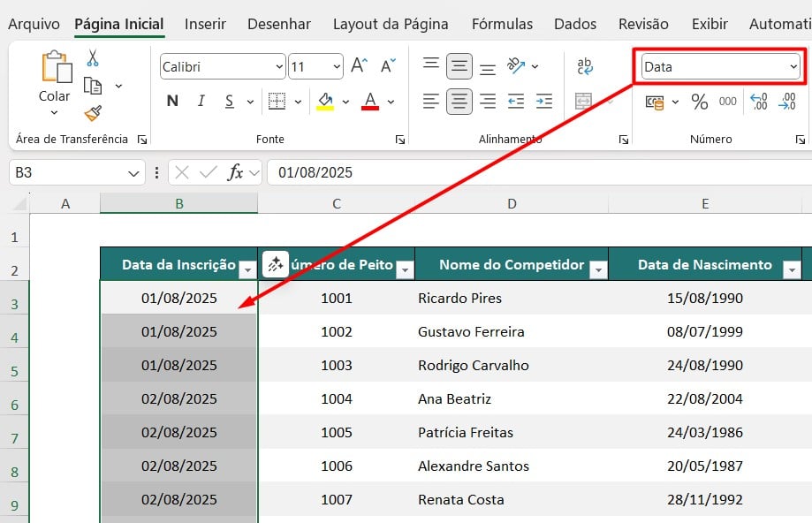Viewport: 812px width, 523px height.
Task: Toggle underline formatting S button
Action: click(x=229, y=101)
